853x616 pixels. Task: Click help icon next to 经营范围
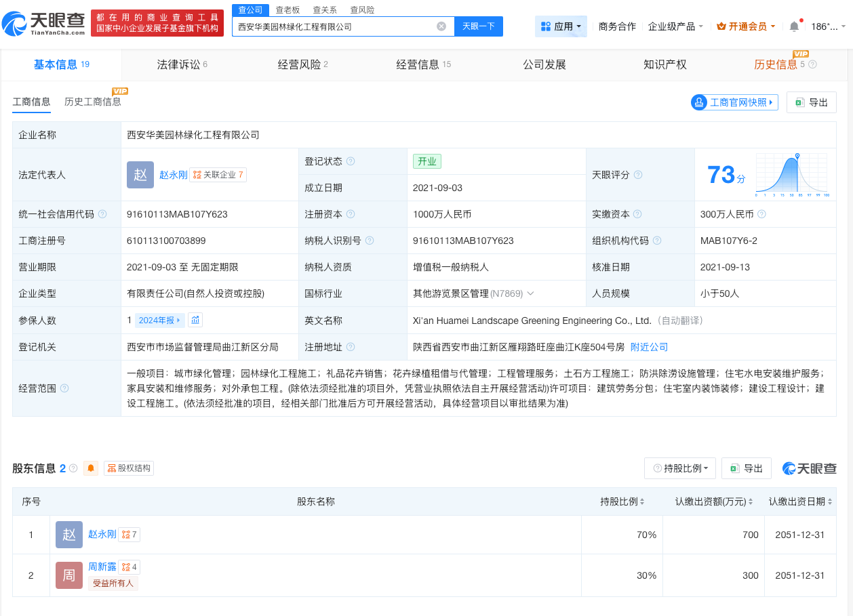click(64, 388)
